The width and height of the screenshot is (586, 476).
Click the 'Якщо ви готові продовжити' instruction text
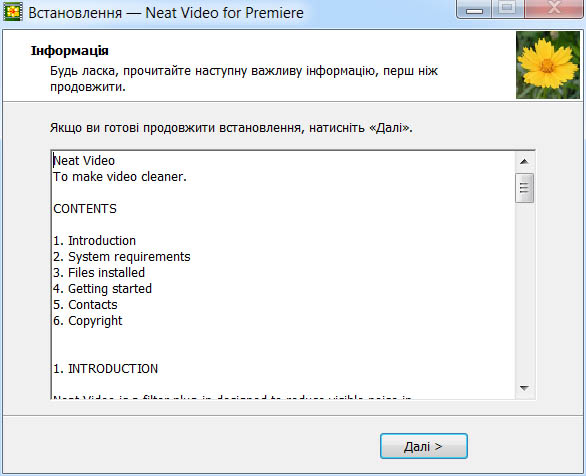(231, 128)
